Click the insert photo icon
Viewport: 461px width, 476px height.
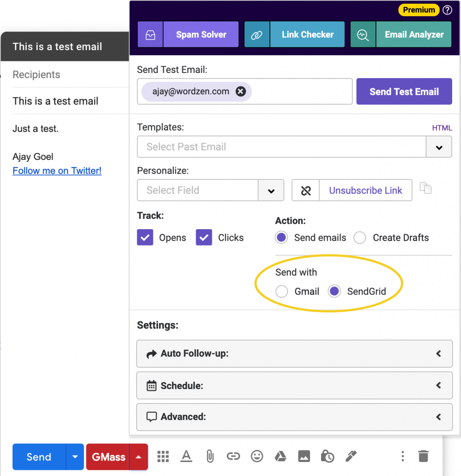click(x=304, y=456)
